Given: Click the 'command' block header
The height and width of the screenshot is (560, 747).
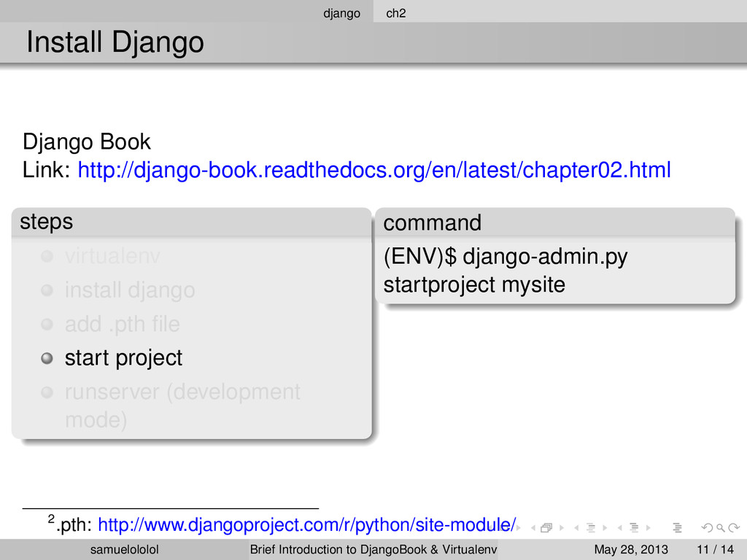Looking at the screenshot, I should [555, 222].
